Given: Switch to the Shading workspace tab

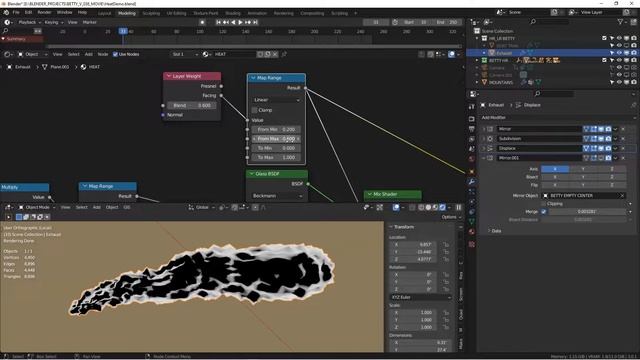Looking at the screenshot, I should [x=233, y=13].
